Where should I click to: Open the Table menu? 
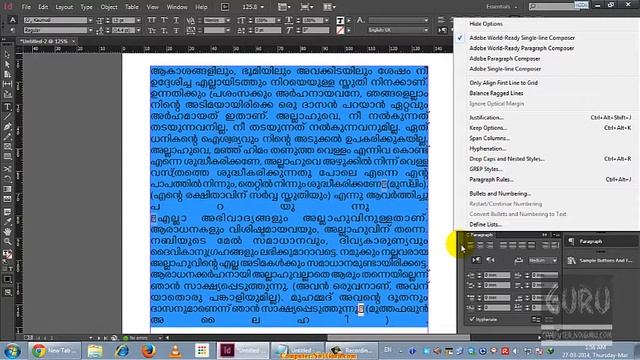point(131,7)
